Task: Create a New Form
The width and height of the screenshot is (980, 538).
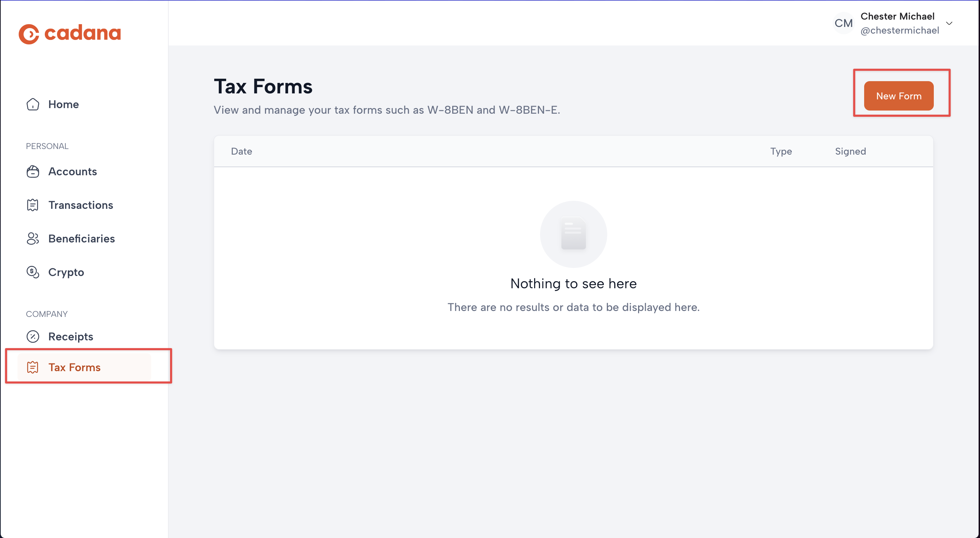Action: [x=898, y=96]
